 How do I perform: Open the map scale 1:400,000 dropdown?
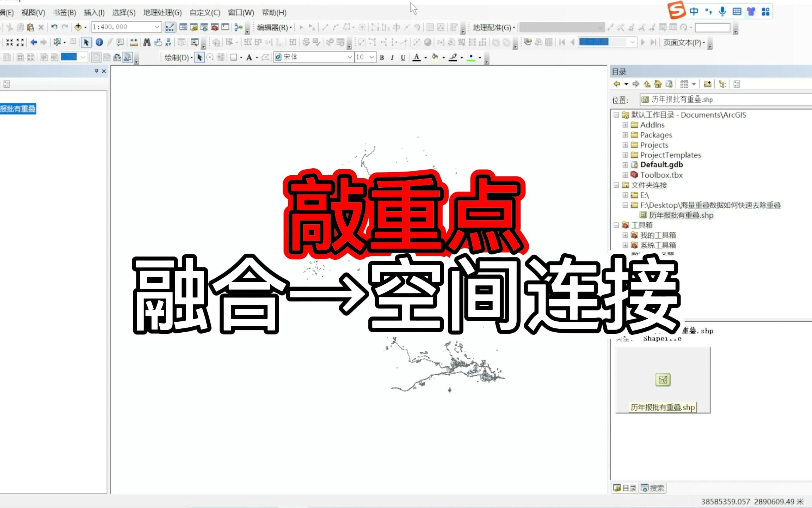click(157, 27)
